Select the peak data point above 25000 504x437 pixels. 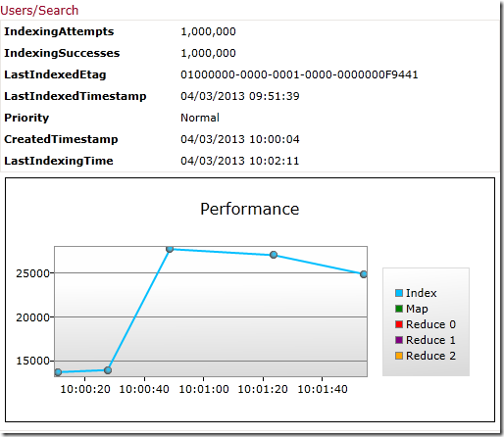coord(170,249)
